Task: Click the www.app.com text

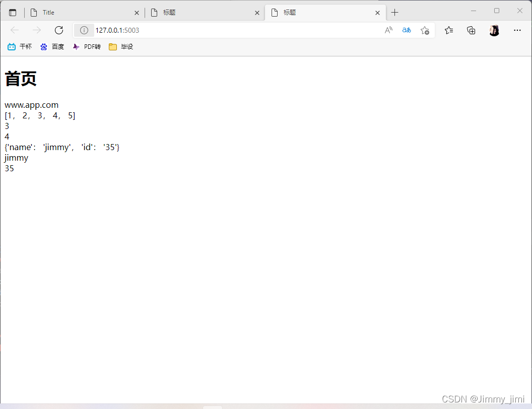Action: click(x=32, y=105)
